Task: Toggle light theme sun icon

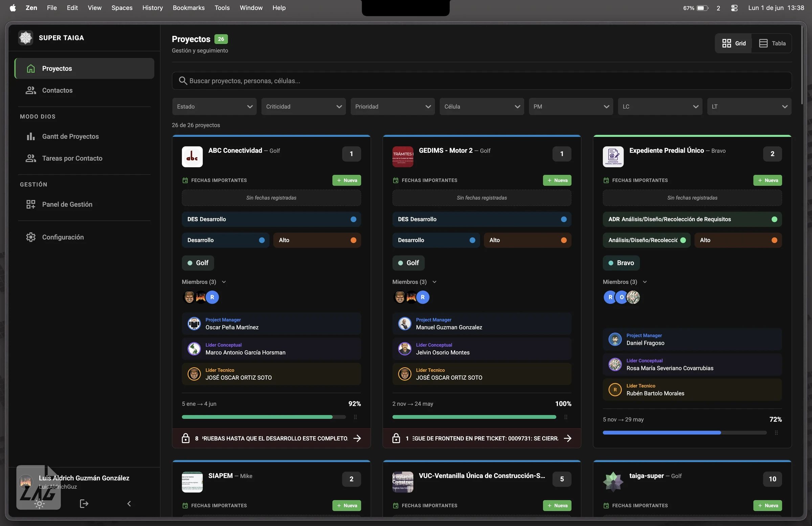Action: [40, 504]
